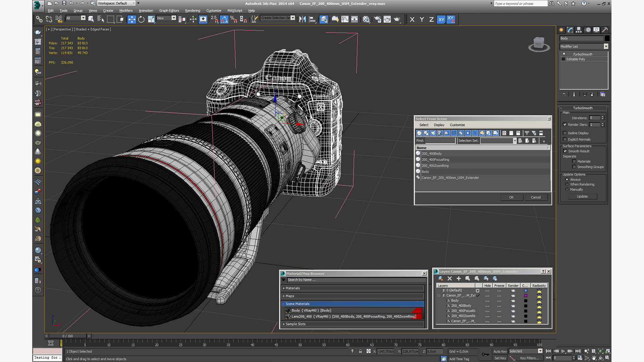Click the Pan View hand icon
644x362 pixels.
pyautogui.click(x=594, y=358)
